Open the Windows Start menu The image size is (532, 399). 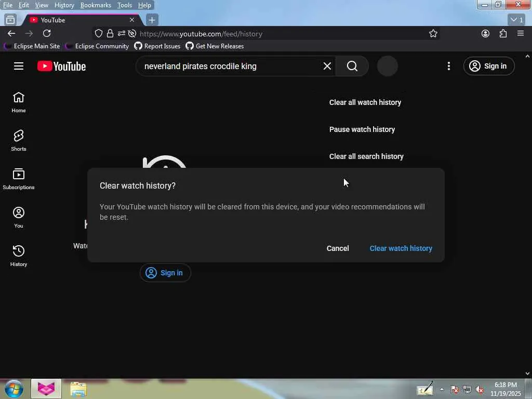pyautogui.click(x=14, y=389)
